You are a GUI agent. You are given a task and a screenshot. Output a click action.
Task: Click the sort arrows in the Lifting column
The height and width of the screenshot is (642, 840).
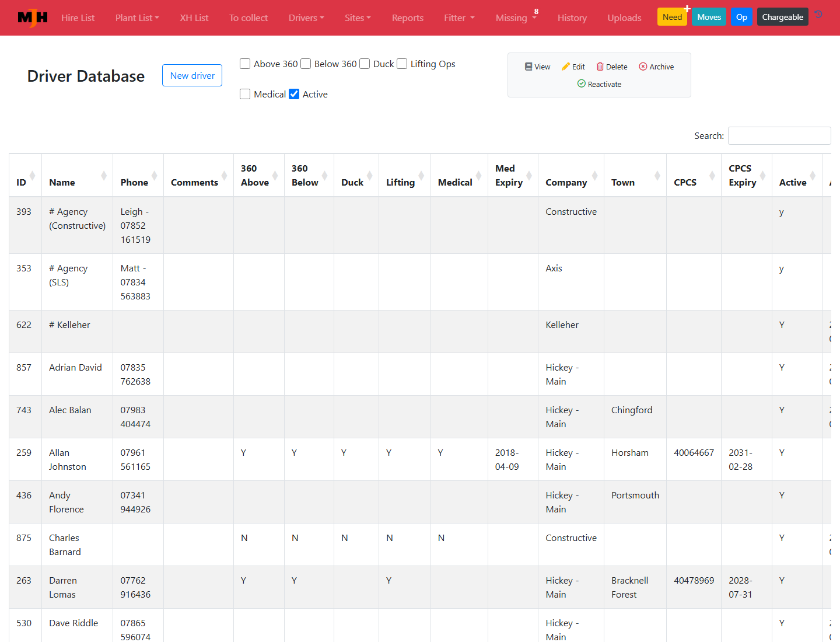click(421, 175)
